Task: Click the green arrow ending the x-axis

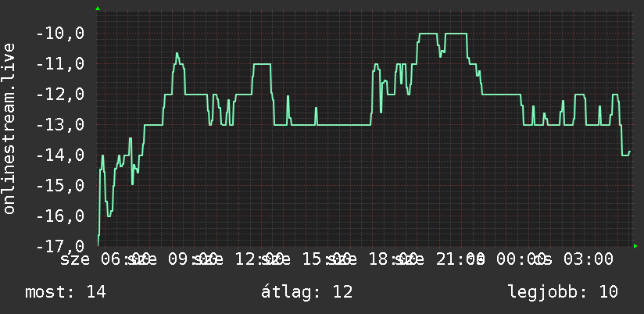Action: (635, 246)
